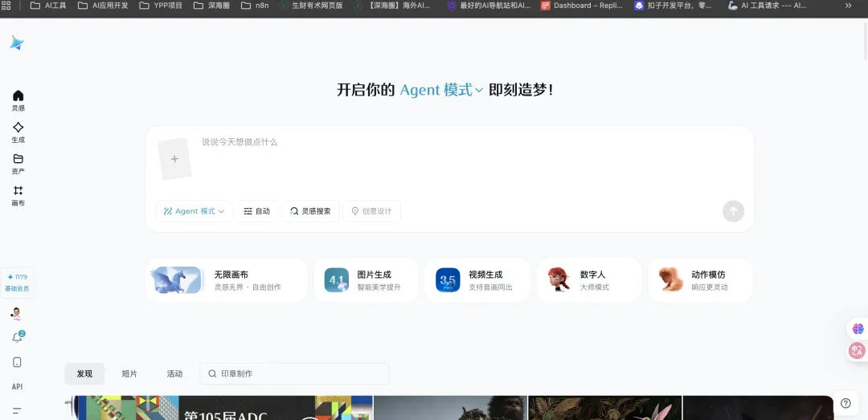
Task: Click the brain extension floating icon
Action: (x=858, y=328)
